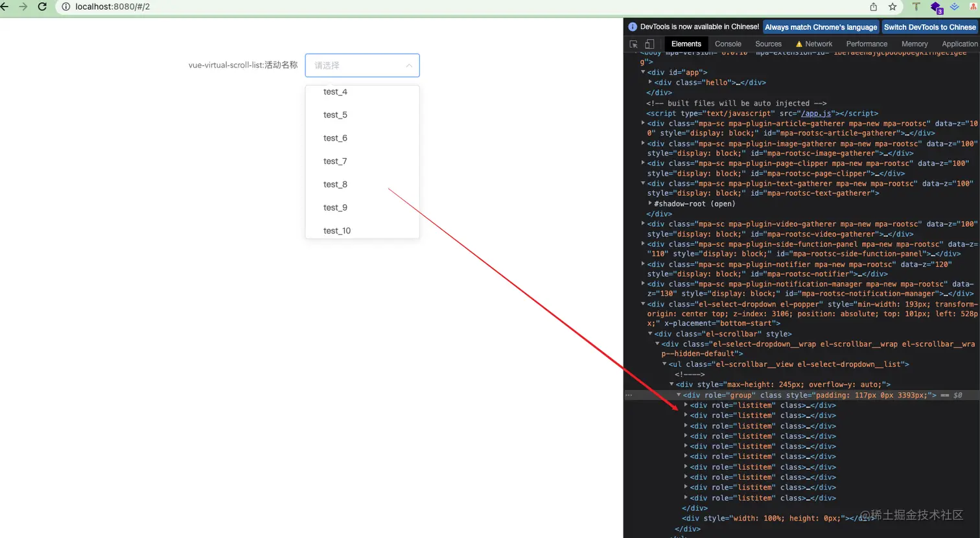Click the blue info icon in DevTools banner

[633, 27]
